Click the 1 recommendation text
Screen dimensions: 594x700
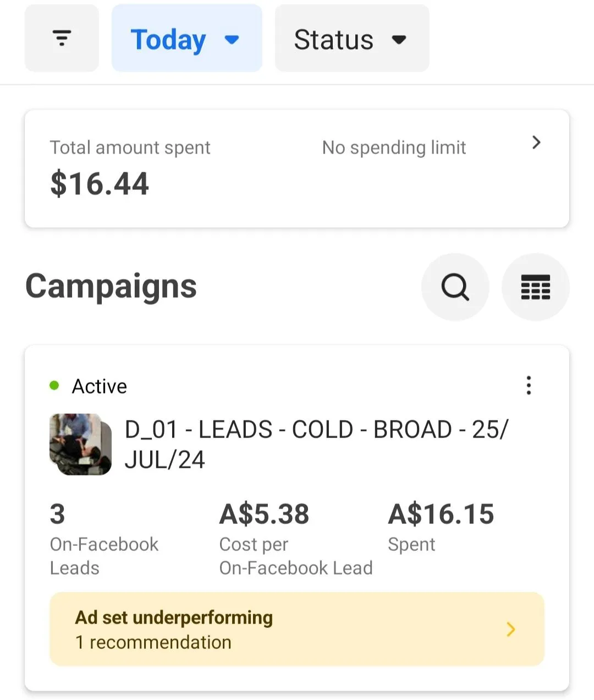point(153,642)
